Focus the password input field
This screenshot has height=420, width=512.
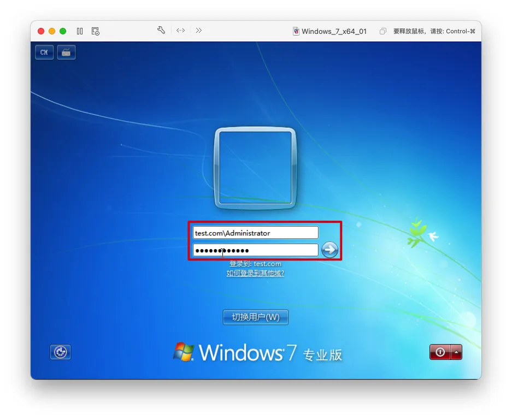[255, 250]
